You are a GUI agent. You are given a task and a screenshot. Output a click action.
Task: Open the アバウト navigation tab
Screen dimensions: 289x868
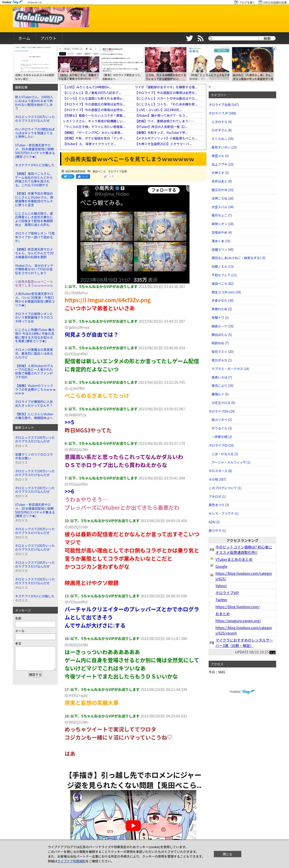pos(48,38)
